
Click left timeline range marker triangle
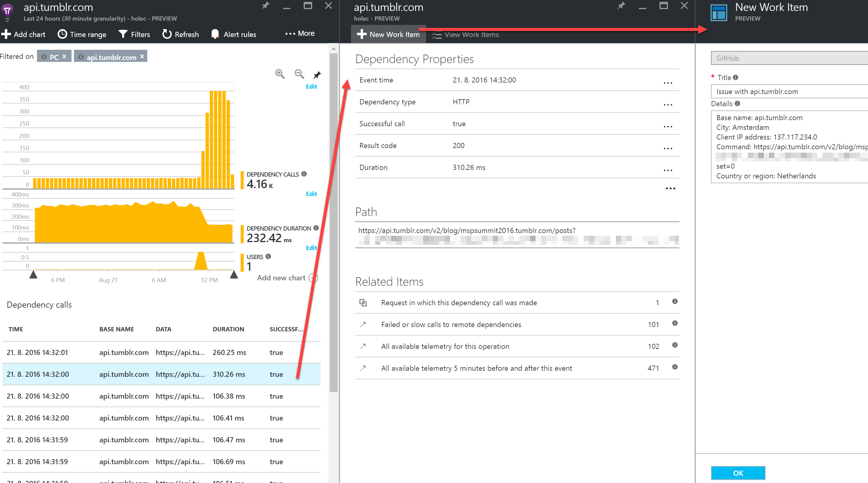tap(33, 275)
